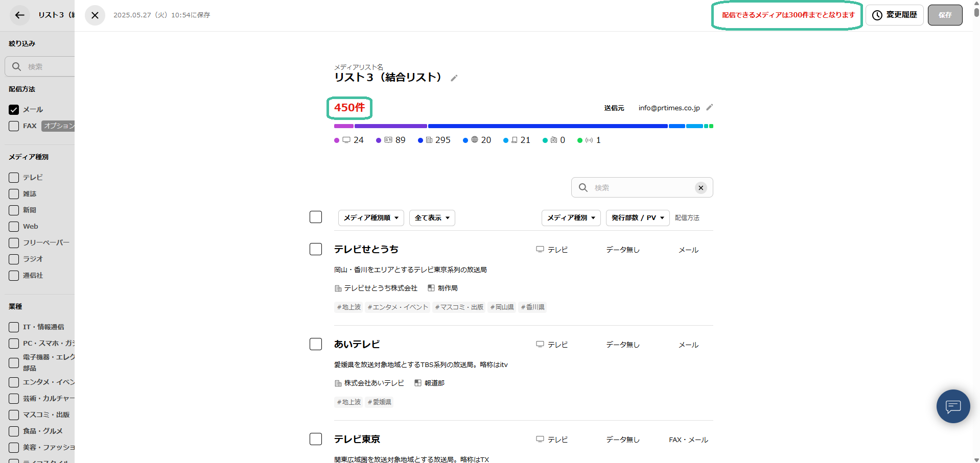Viewport: 980px width, 463px height.
Task: Uncheck the メール delivery method checkbox
Action: (x=14, y=110)
